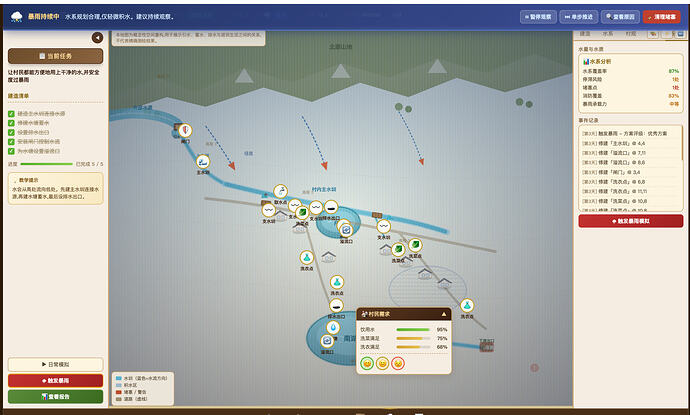The height and width of the screenshot is (415, 690).
Task: Click the red sad face villager icon
Action: [398, 364]
